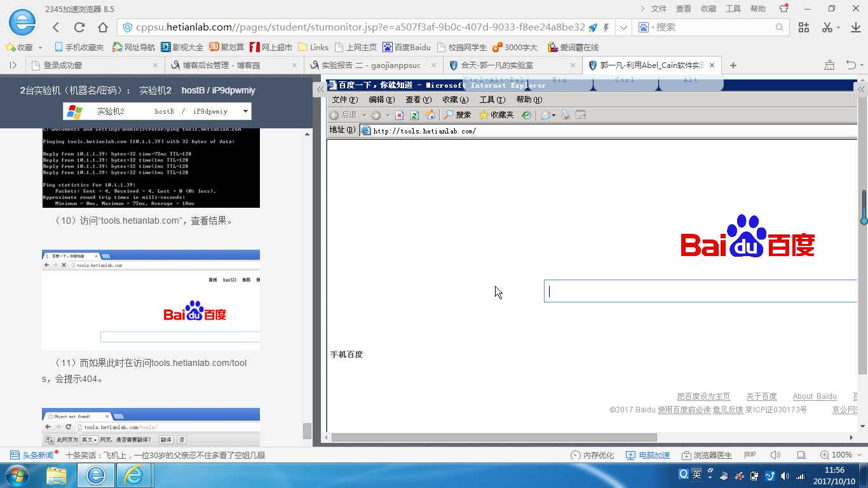Viewport: 868px width, 488px height.
Task: Click 电脑加速 in the status bar
Action: coord(648,455)
